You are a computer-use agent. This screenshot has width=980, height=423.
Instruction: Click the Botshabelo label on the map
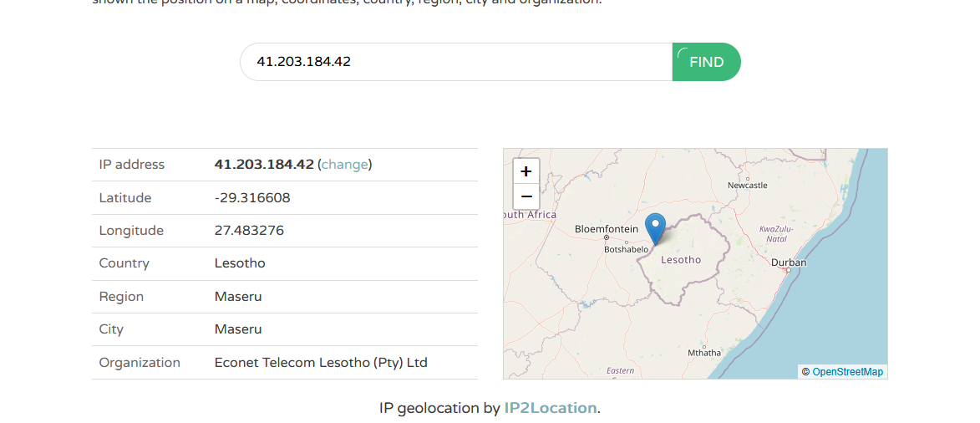pos(626,249)
